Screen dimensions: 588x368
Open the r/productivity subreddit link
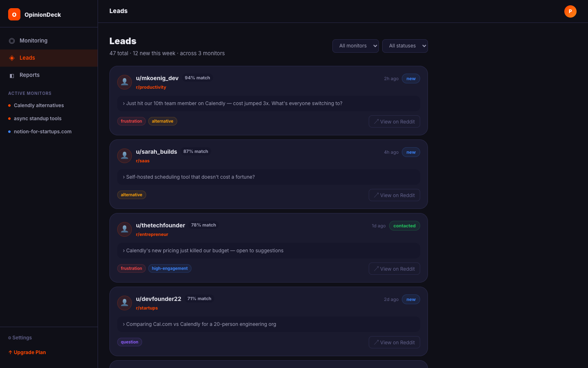point(151,87)
